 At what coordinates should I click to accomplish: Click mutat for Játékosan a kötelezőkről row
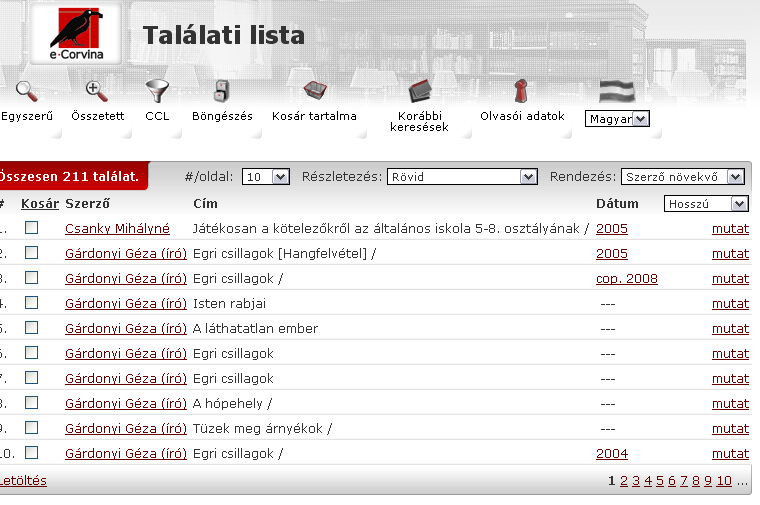click(730, 228)
